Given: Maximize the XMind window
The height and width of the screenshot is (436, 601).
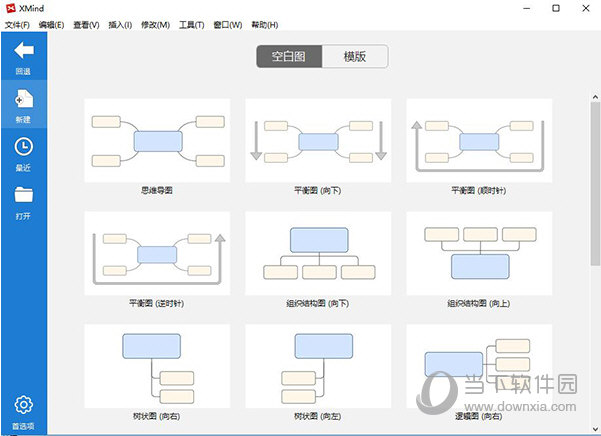Looking at the screenshot, I should coord(556,8).
